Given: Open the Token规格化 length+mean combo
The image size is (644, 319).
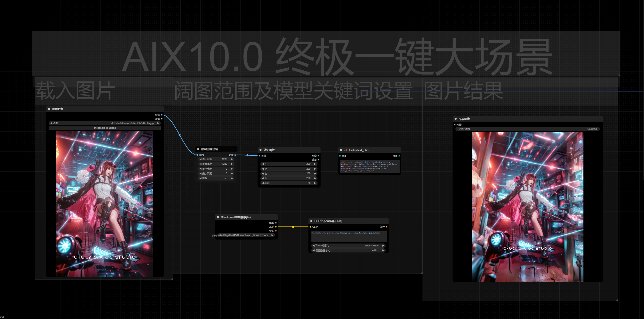Looking at the screenshot, I should [348, 246].
